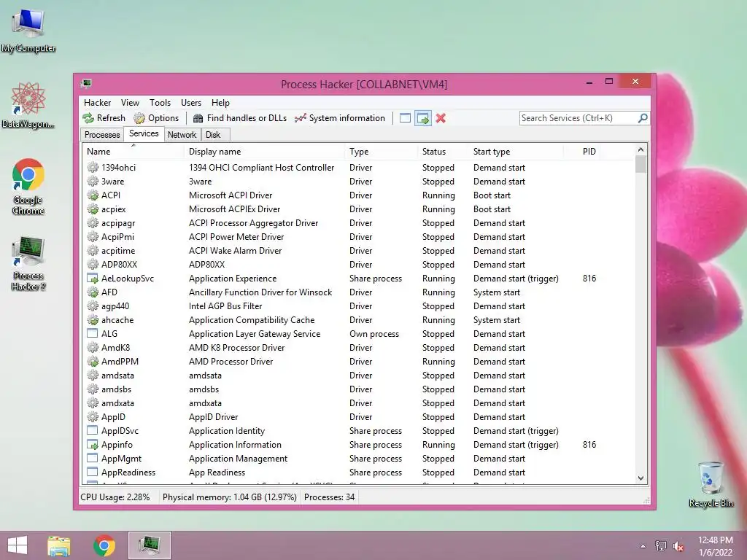Switch to the Network tab
The image size is (747, 560).
click(182, 135)
